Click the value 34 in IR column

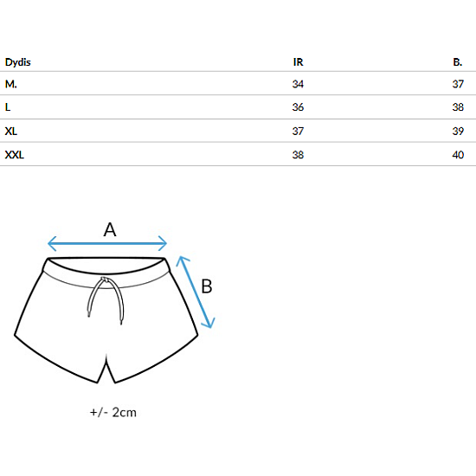tap(298, 84)
